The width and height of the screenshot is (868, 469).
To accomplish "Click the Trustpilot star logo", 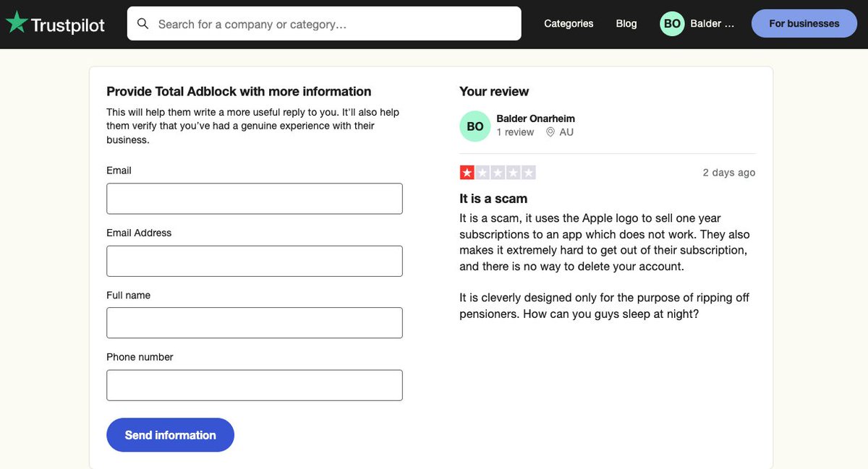I will click(17, 23).
